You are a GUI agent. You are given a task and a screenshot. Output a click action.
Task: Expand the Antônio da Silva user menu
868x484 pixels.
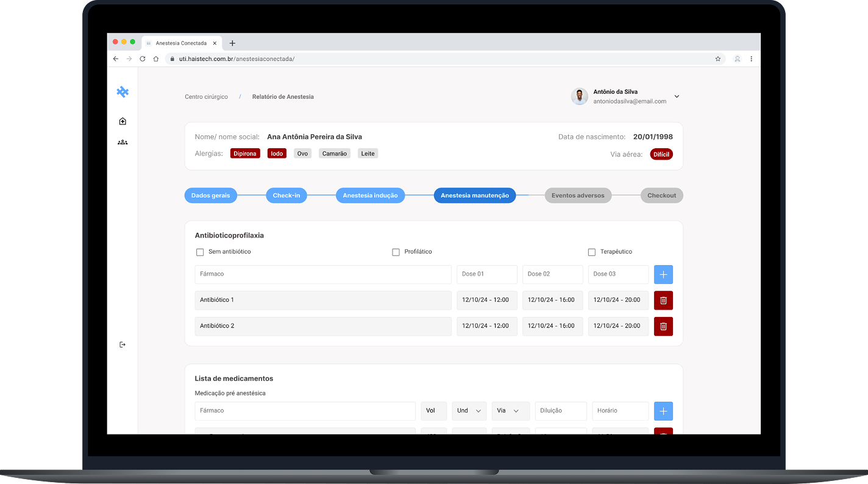(x=677, y=97)
